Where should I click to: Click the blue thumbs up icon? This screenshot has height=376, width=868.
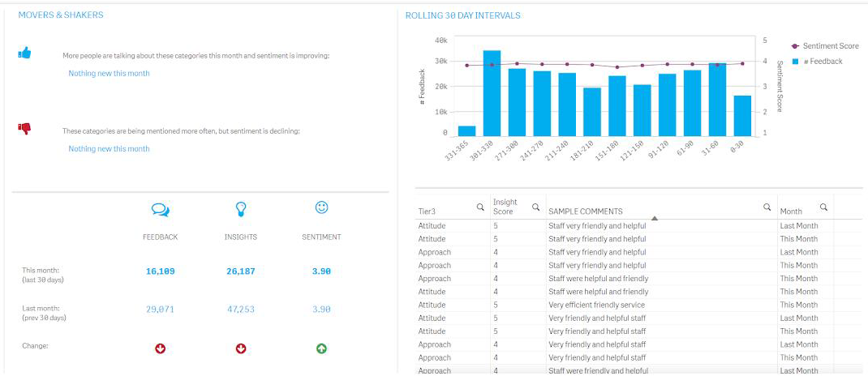(24, 53)
